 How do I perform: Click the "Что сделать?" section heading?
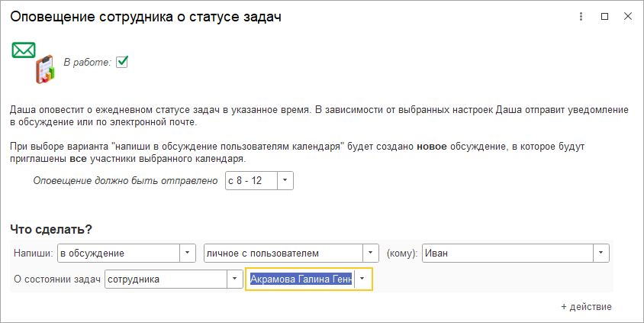pyautogui.click(x=51, y=228)
